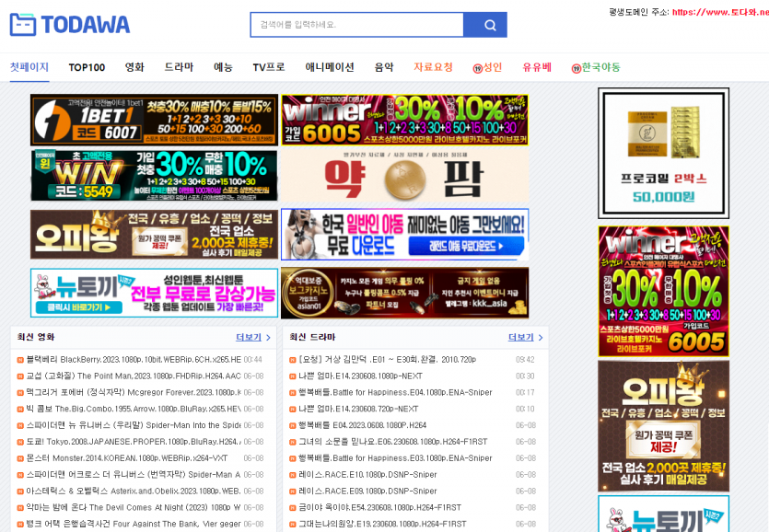The width and height of the screenshot is (769, 532).
Task: Open 나쁜 엄마 E14 720p-NEXT entry
Action: [358, 409]
